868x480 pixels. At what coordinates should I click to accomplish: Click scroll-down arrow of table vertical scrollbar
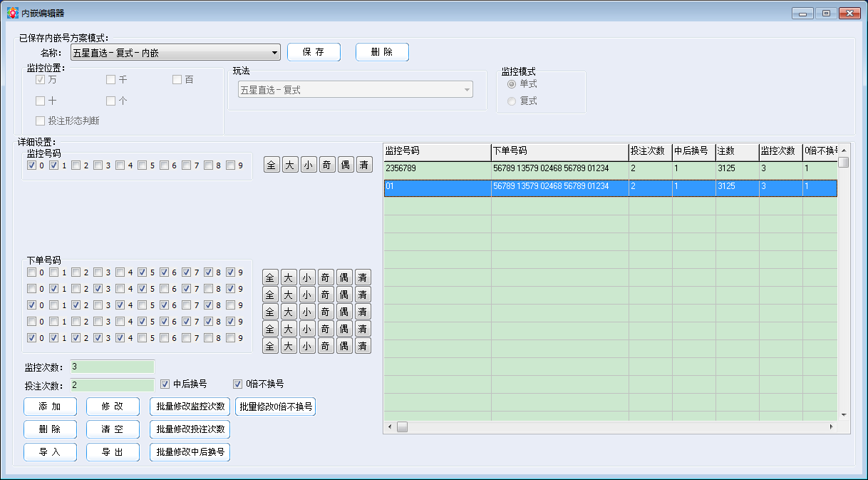click(844, 414)
